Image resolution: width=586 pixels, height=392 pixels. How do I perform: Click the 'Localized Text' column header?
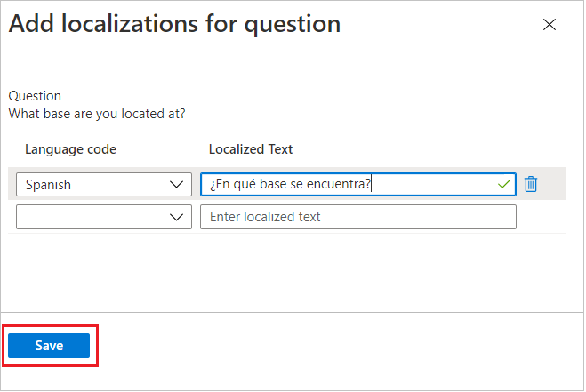point(251,149)
